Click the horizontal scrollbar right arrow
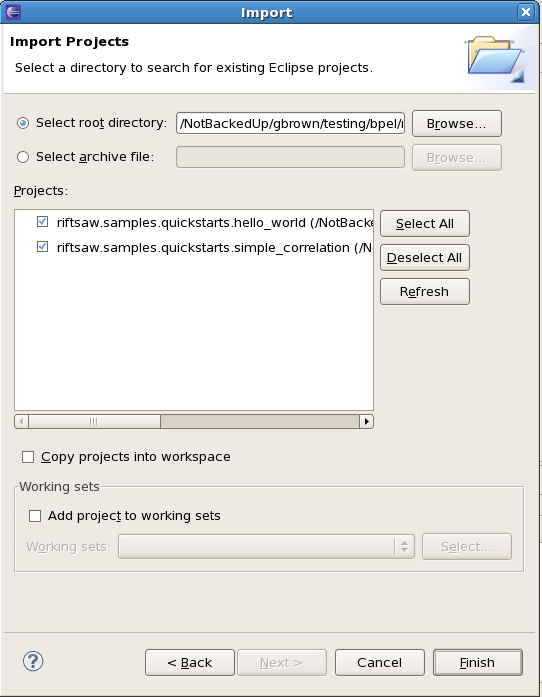This screenshot has width=542, height=697. (366, 421)
